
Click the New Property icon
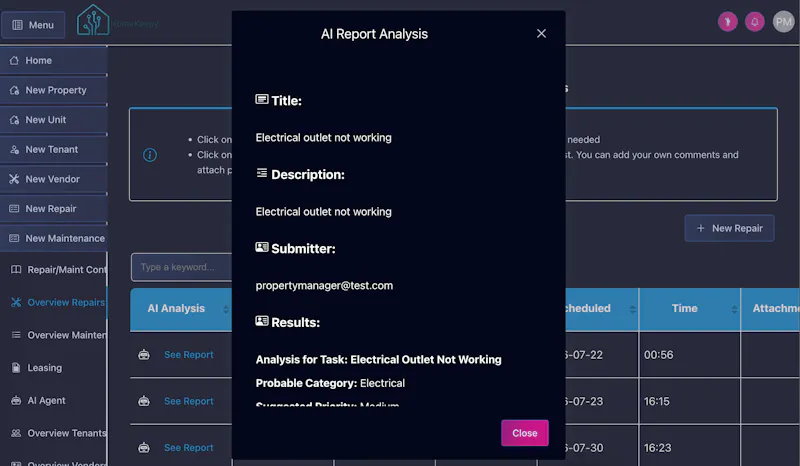pyautogui.click(x=14, y=90)
